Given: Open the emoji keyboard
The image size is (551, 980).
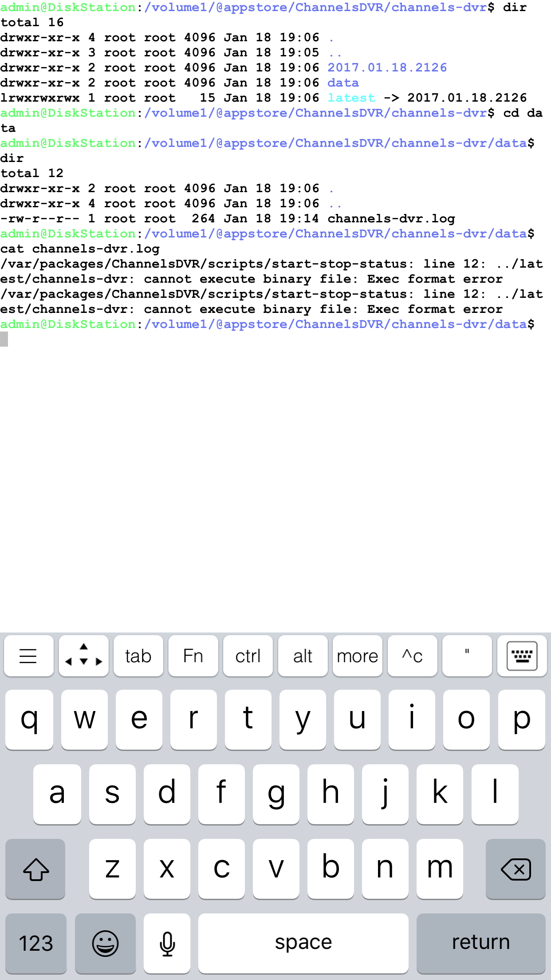Looking at the screenshot, I should [105, 943].
